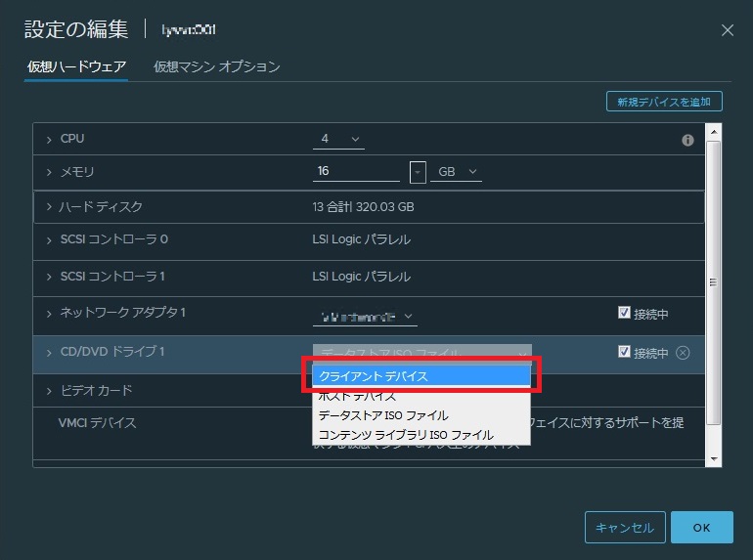Close the 設定の編集 dialog with X

tap(728, 30)
